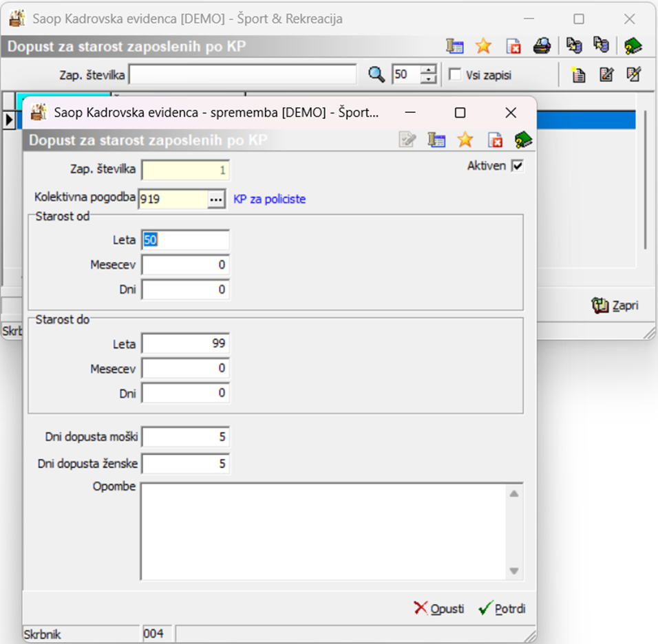Click the records count field showing 50
The image size is (658, 644).
point(407,75)
